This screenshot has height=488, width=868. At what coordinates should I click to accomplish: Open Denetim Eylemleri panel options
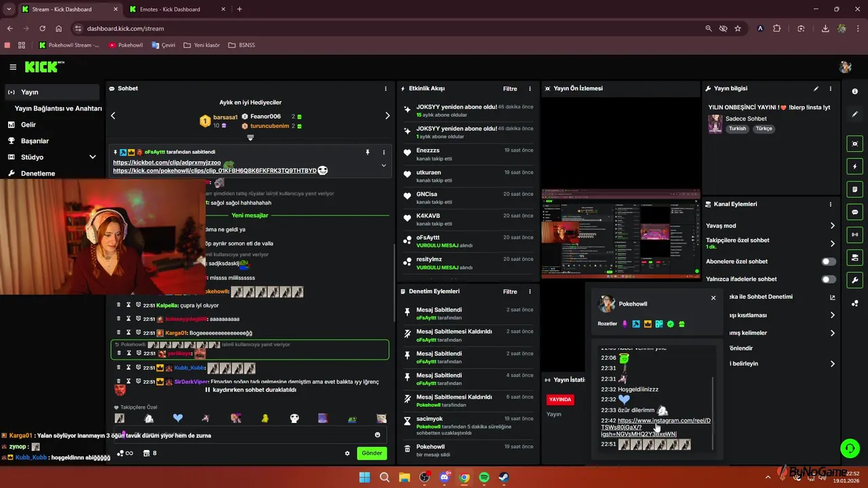click(x=530, y=291)
